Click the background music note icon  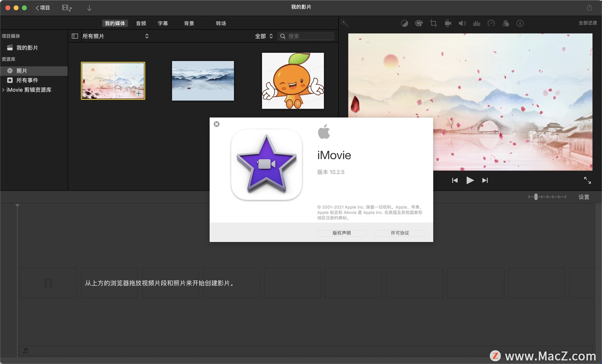click(x=25, y=351)
